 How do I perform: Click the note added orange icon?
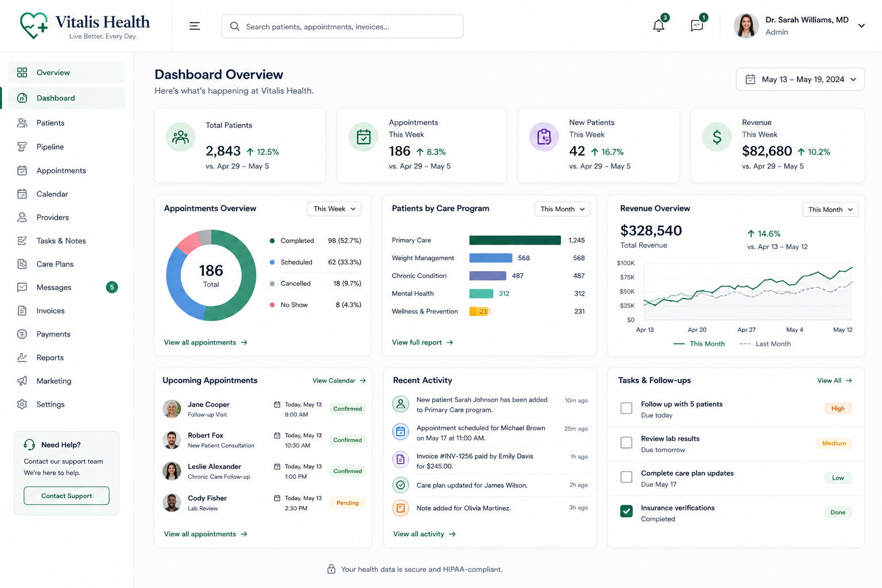pyautogui.click(x=401, y=508)
